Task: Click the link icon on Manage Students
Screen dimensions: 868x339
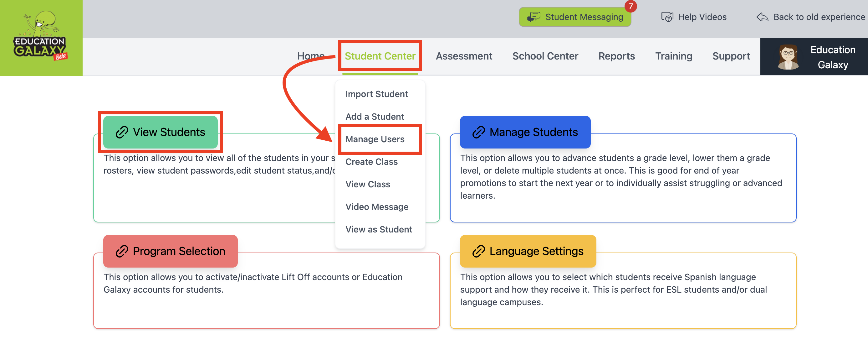Action: click(478, 132)
